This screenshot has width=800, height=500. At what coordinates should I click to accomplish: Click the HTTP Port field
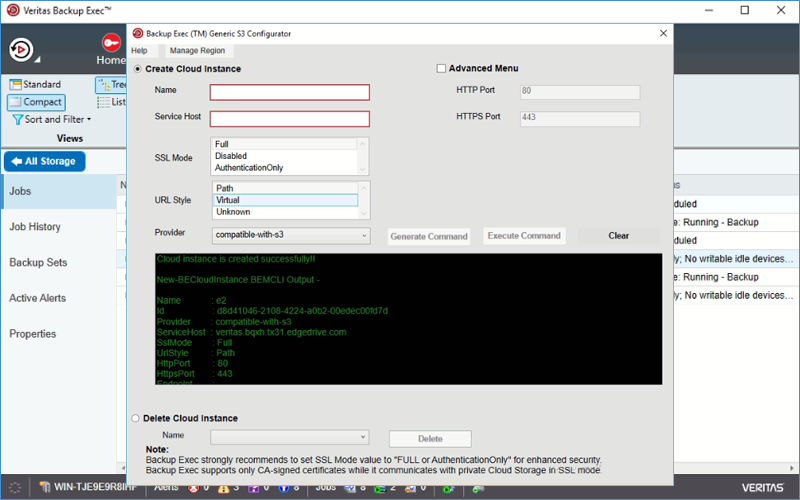(x=580, y=92)
